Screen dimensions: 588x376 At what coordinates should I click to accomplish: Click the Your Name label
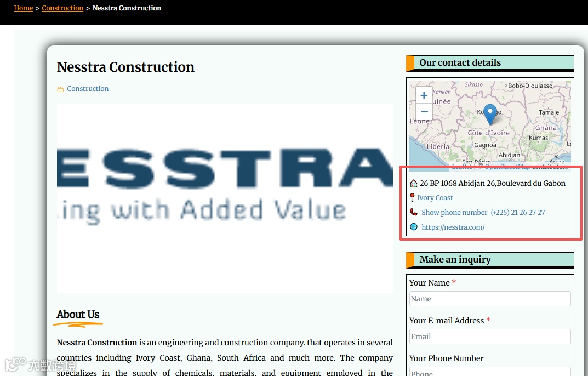coord(430,283)
